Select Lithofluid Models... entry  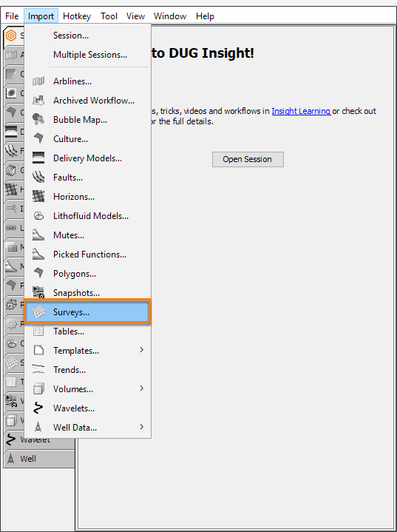coord(91,216)
